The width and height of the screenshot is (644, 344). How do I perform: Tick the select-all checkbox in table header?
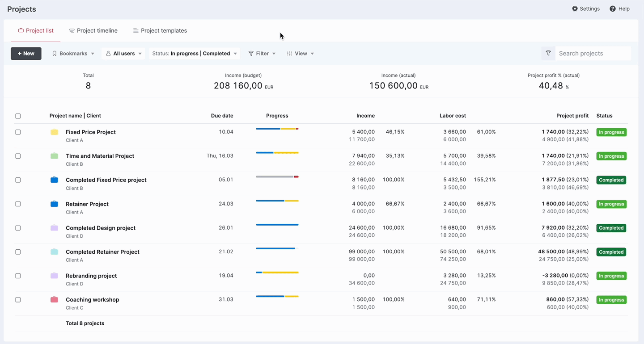(18, 116)
